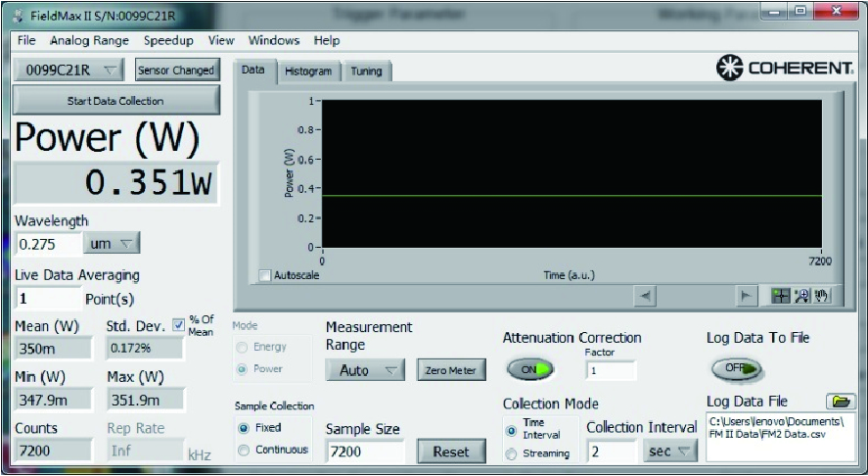Screen dimensions: 868x476
Task: Enable Autoscale on the graph
Action: tap(265, 275)
